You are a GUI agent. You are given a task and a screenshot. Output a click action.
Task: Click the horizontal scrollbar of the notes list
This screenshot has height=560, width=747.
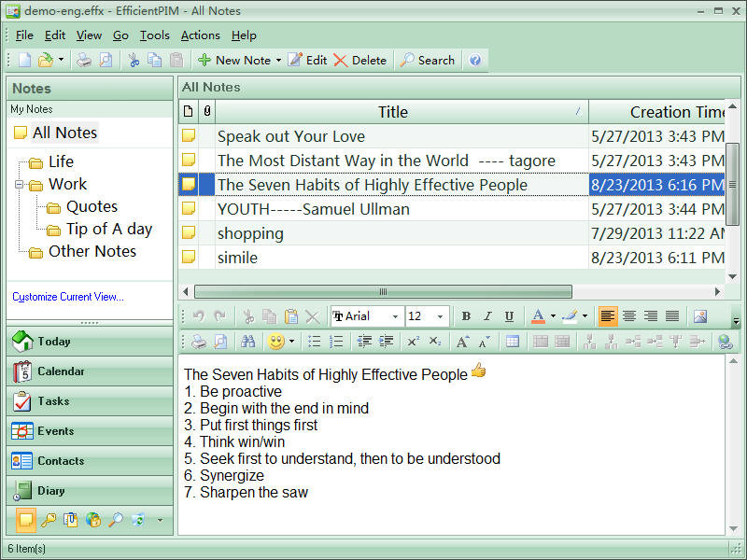coord(383,291)
